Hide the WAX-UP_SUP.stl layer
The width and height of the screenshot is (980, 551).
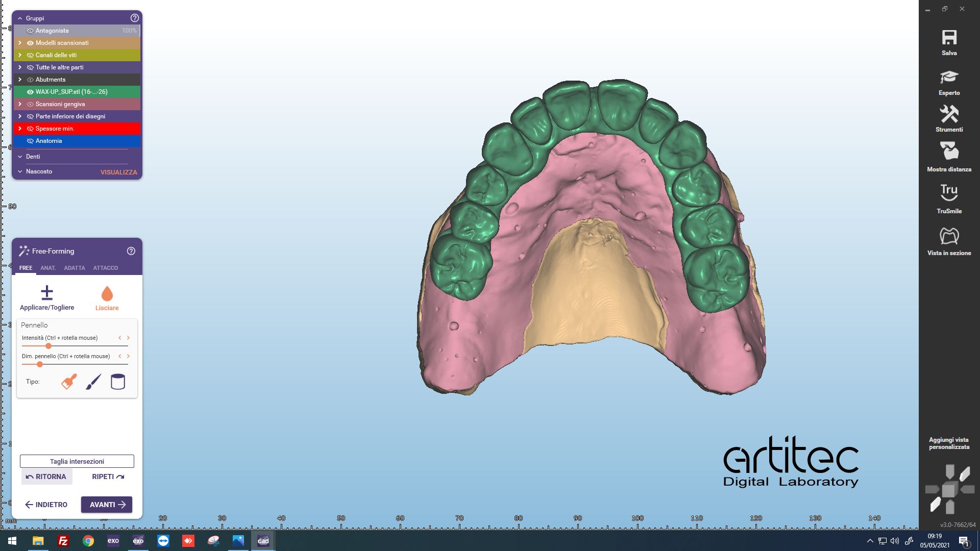pos(30,92)
